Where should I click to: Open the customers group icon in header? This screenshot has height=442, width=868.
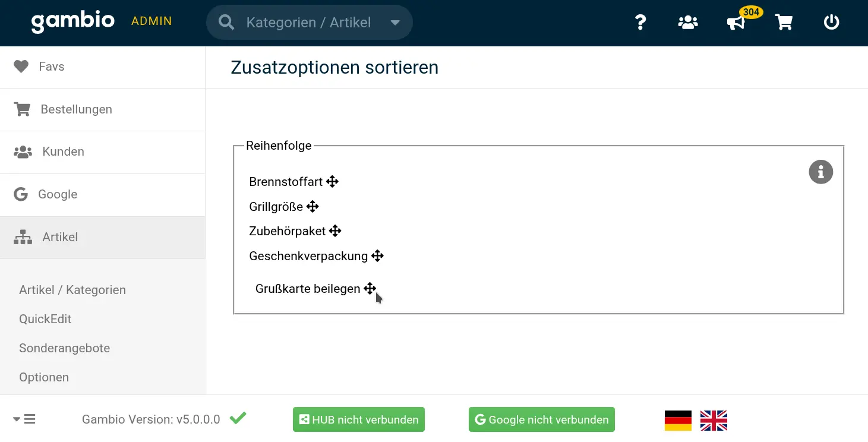click(x=688, y=23)
